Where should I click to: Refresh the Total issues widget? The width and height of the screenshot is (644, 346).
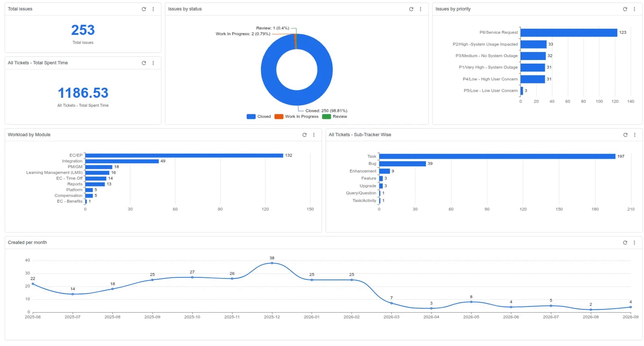[x=144, y=9]
